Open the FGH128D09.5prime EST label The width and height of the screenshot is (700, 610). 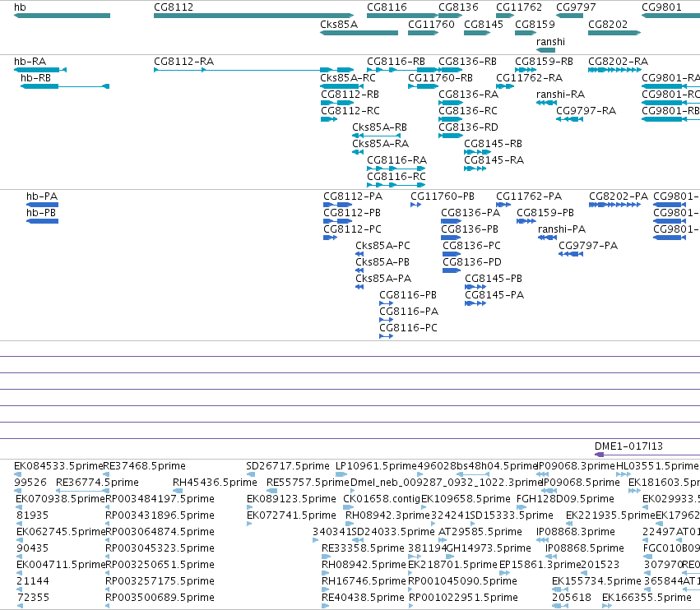[x=565, y=499]
